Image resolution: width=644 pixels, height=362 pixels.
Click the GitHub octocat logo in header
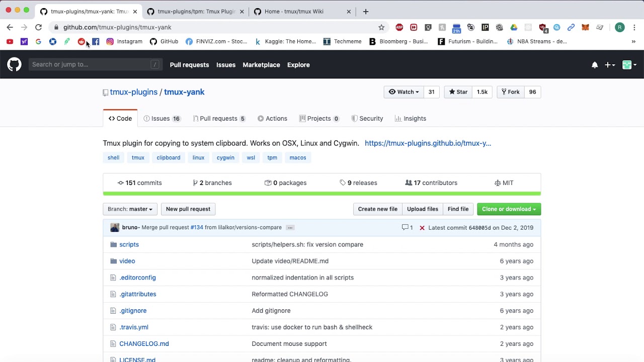tap(14, 64)
